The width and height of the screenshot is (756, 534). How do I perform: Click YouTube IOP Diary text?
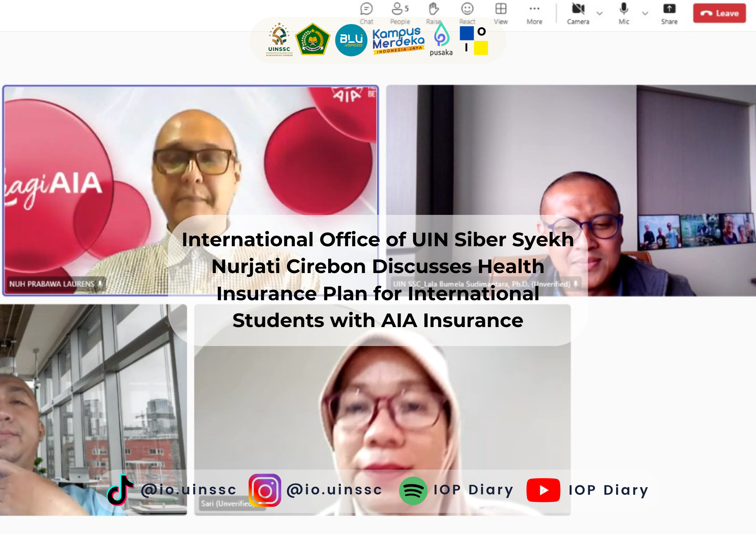pos(609,490)
